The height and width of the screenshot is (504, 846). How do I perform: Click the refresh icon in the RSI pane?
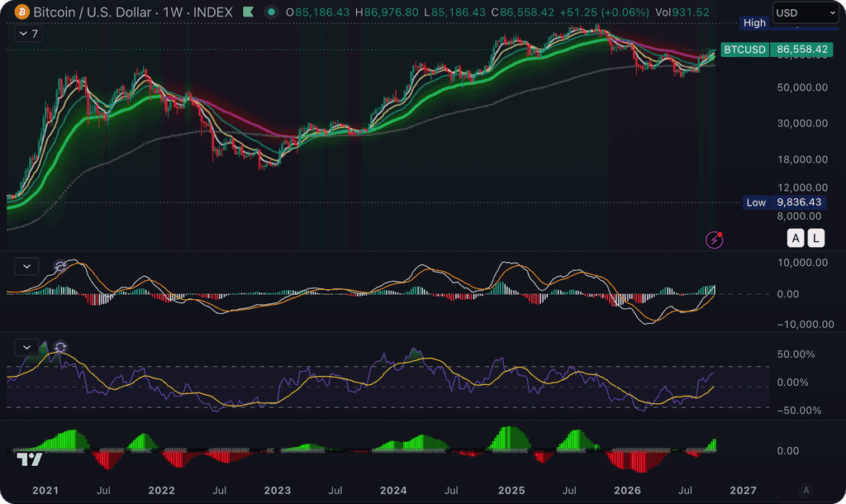pos(60,347)
